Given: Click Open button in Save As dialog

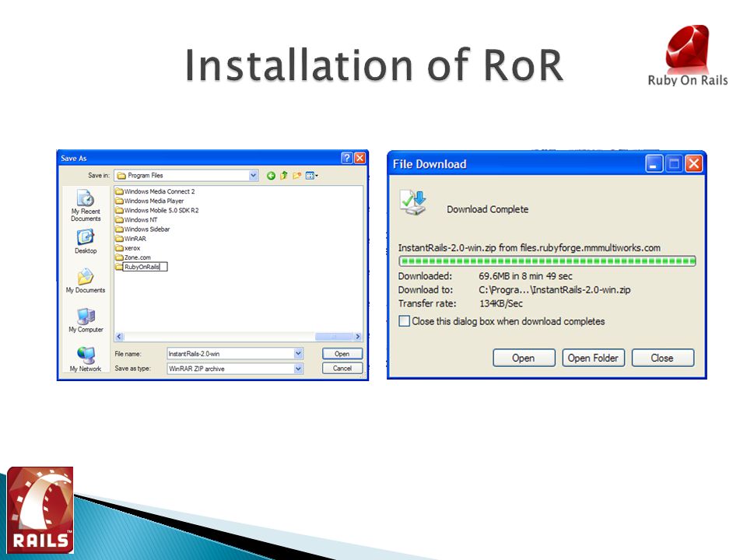Looking at the screenshot, I should pos(342,354).
